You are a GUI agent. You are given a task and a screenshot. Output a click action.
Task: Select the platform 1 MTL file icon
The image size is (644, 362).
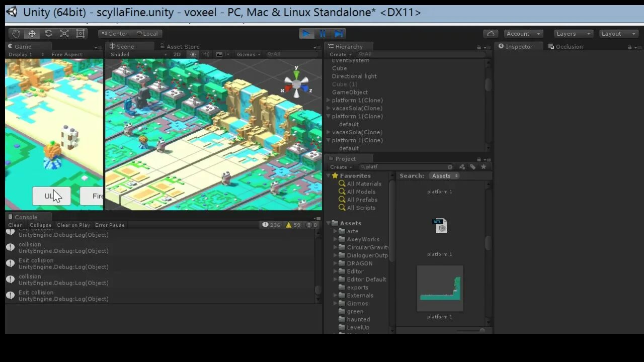pyautogui.click(x=441, y=226)
